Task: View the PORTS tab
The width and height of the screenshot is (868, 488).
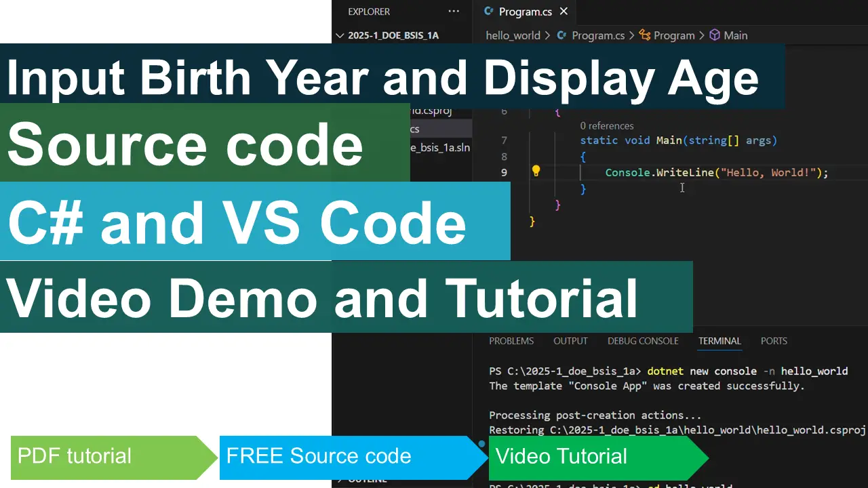Action: pos(773,341)
